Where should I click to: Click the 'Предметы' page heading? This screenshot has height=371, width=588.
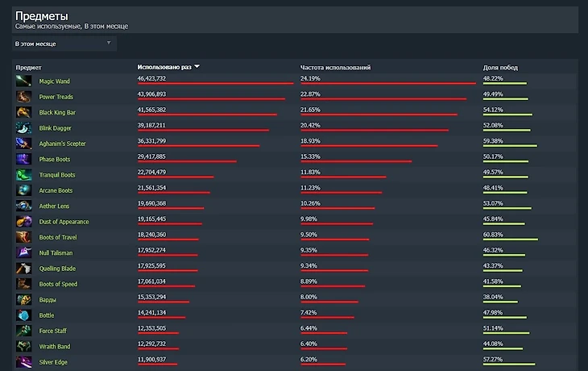[42, 16]
